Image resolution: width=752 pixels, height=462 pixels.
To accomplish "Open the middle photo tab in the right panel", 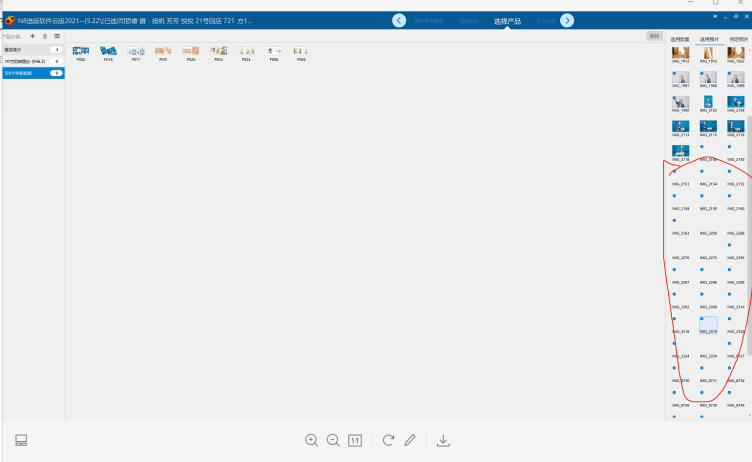I will [709, 39].
